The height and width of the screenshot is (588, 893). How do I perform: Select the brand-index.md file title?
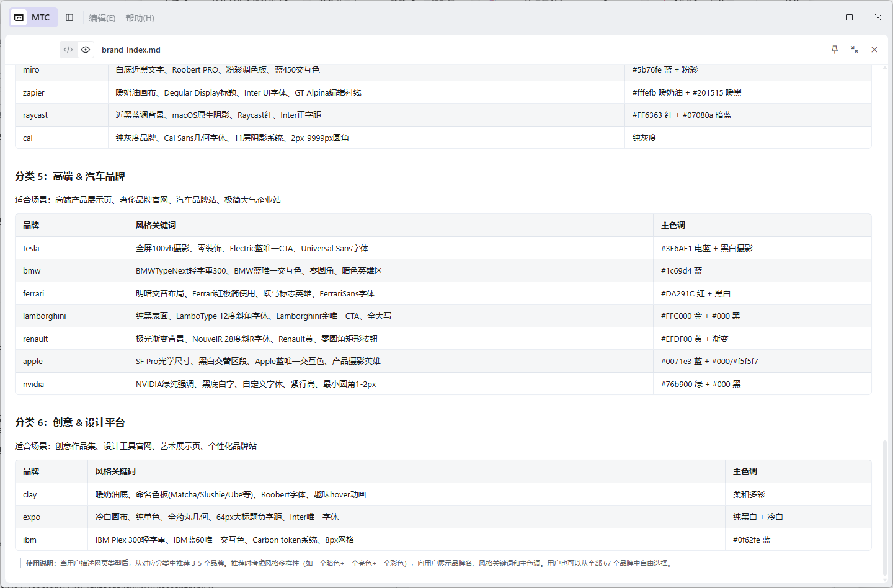[x=131, y=50]
